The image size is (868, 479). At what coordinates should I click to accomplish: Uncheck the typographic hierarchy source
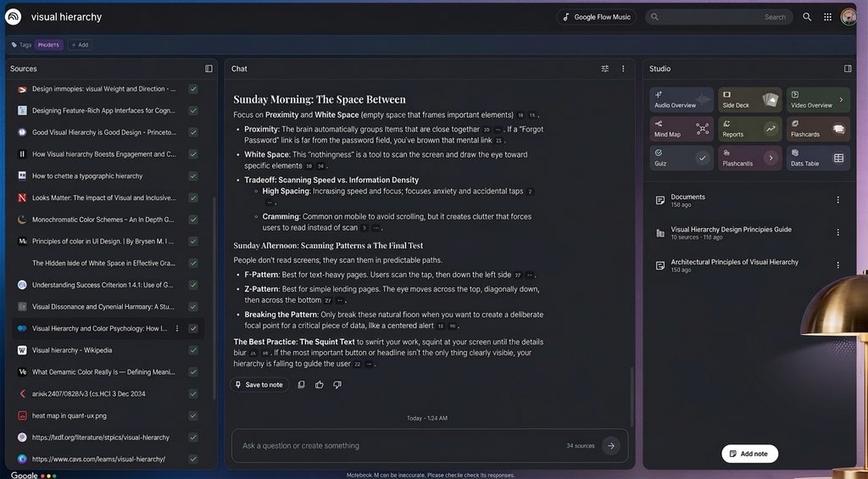[193, 176]
